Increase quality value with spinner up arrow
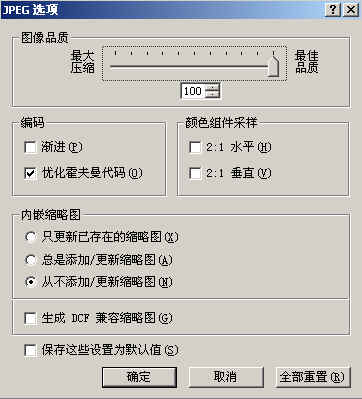Image resolution: width=362 pixels, height=399 pixels. pyautogui.click(x=212, y=87)
